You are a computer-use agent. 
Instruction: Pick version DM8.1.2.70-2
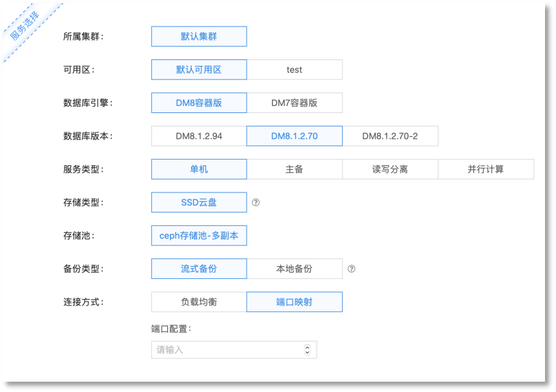[x=390, y=136]
